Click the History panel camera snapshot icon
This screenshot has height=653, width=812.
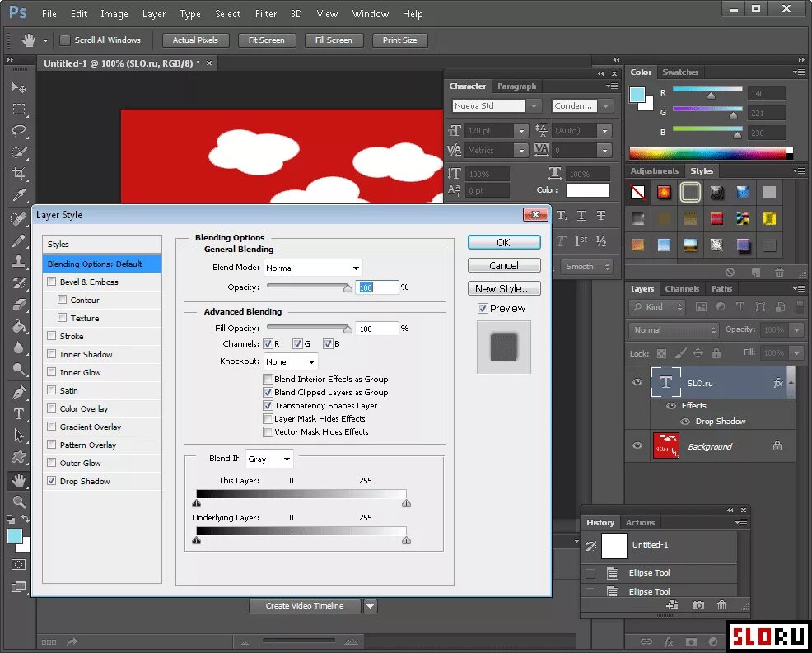pos(698,605)
